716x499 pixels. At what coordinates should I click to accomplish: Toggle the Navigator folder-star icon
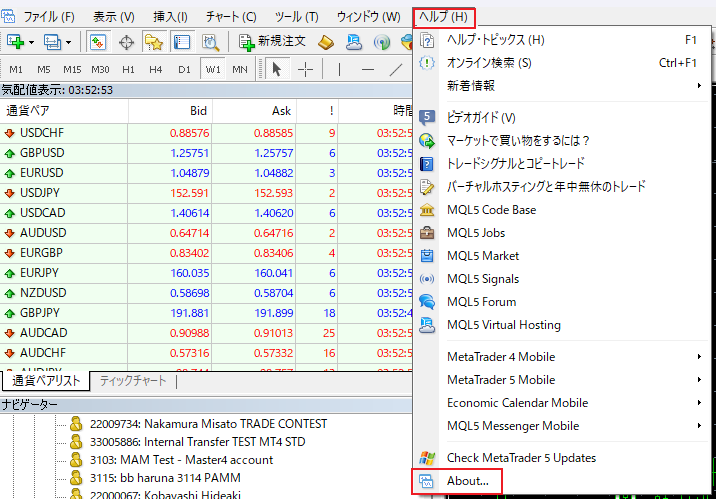click(154, 42)
